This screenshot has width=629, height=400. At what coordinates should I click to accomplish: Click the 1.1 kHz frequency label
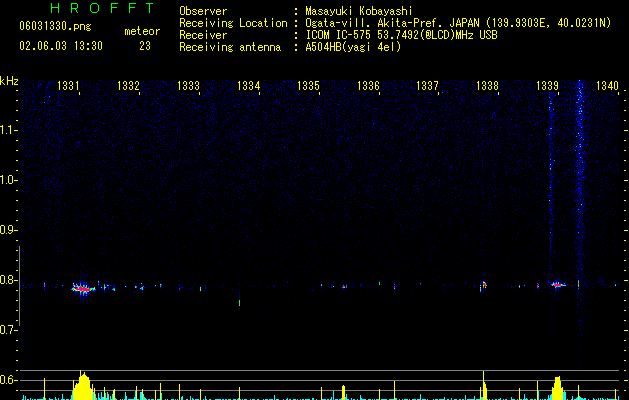pos(8,130)
